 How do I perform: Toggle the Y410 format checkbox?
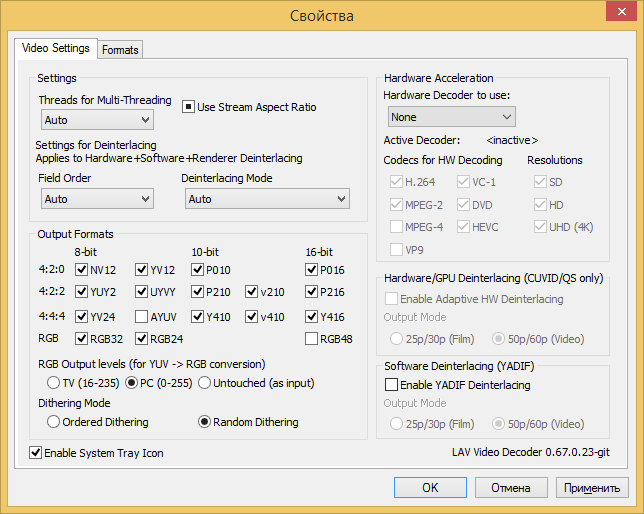pyautogui.click(x=197, y=317)
